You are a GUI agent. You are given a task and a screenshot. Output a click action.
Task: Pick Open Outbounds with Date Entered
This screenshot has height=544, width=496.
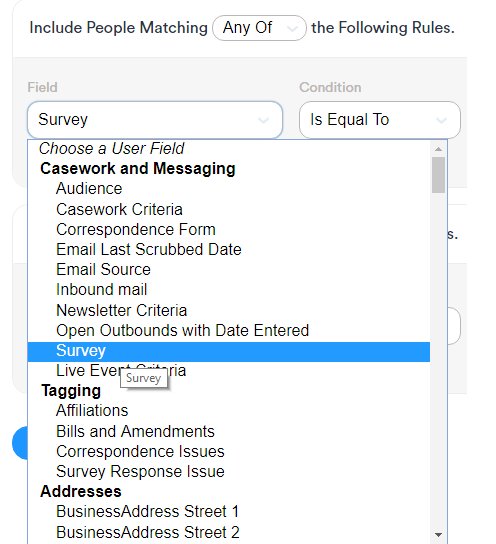tap(229, 330)
